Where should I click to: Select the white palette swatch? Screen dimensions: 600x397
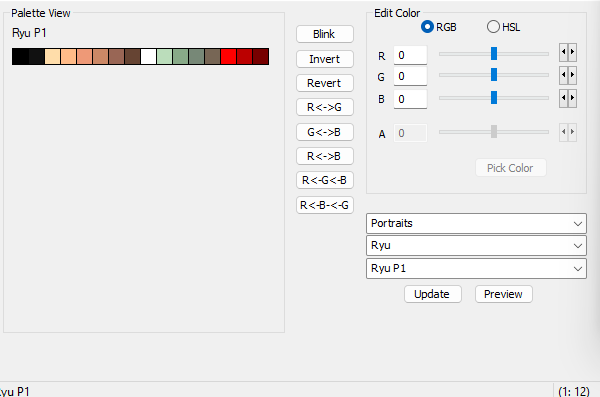pos(148,57)
